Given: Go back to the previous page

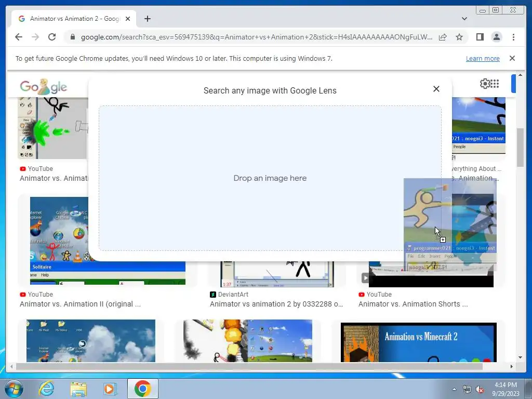Looking at the screenshot, I should [x=19, y=37].
